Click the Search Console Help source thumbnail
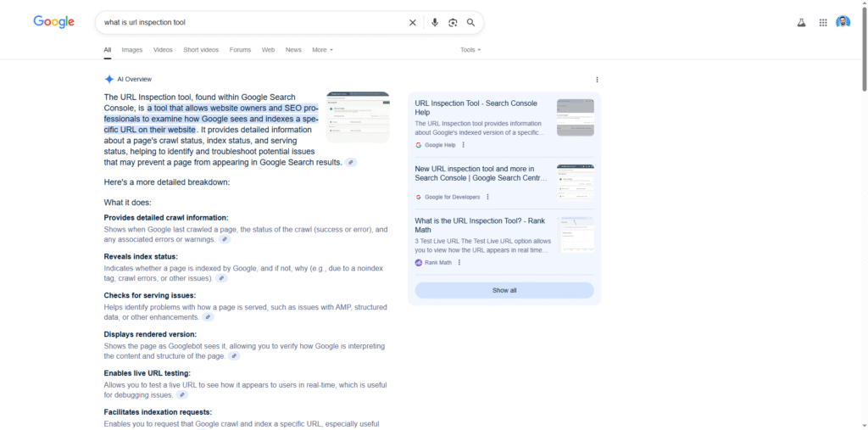The height and width of the screenshot is (430, 868). click(576, 118)
